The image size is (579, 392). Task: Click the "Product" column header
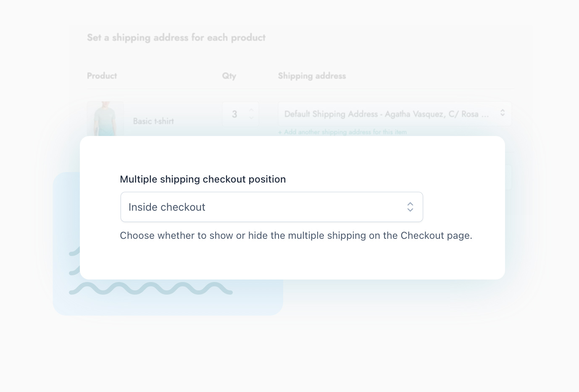(102, 76)
